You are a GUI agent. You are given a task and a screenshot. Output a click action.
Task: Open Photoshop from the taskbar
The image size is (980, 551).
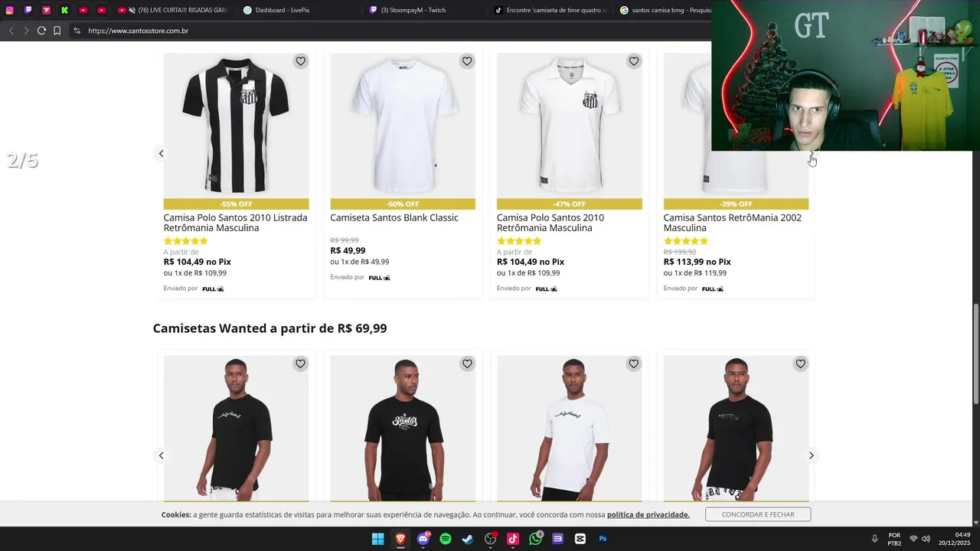pyautogui.click(x=603, y=539)
